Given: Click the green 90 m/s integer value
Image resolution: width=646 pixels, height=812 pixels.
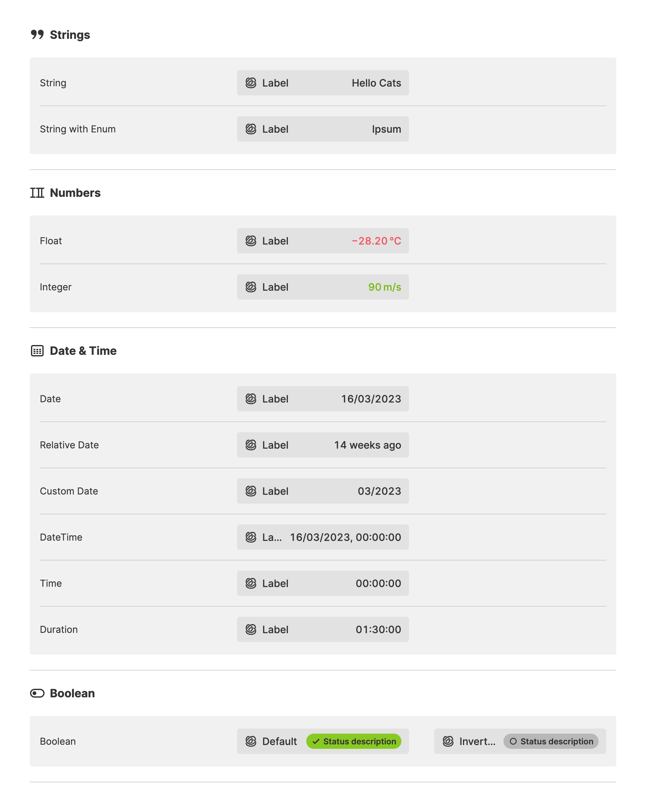Looking at the screenshot, I should [x=385, y=287].
